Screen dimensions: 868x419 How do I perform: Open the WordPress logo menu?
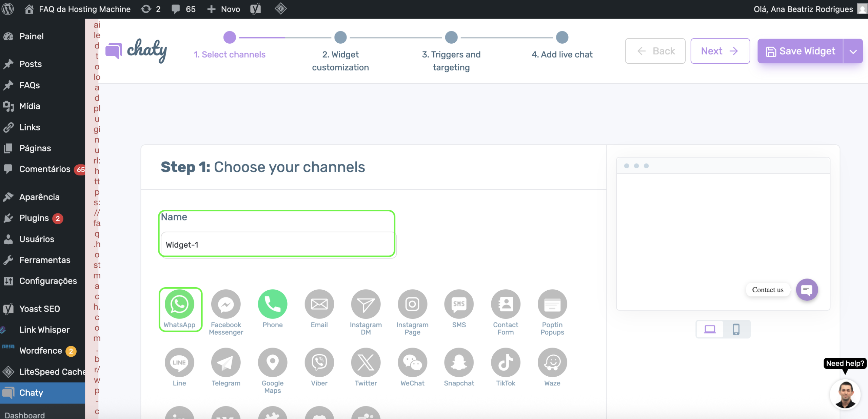pos(8,9)
